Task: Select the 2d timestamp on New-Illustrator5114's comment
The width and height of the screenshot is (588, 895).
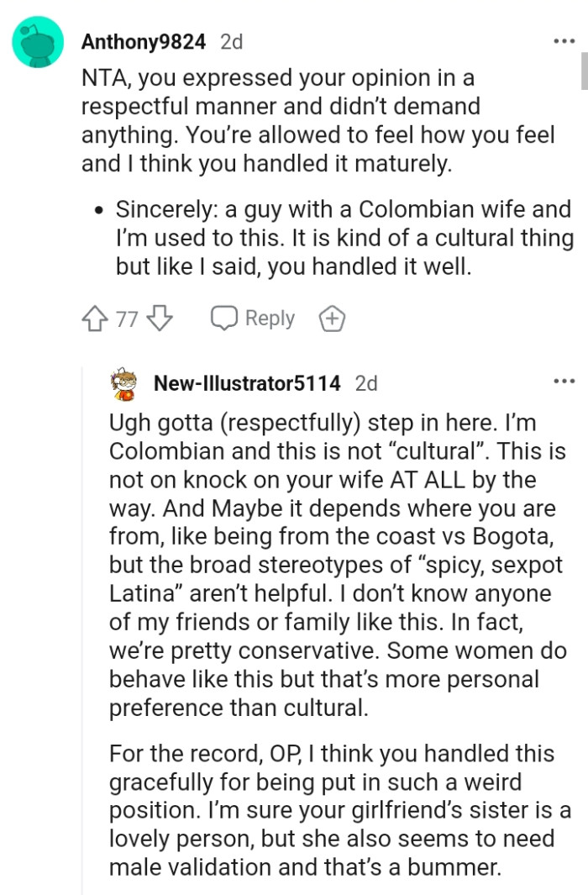Action: 364,383
